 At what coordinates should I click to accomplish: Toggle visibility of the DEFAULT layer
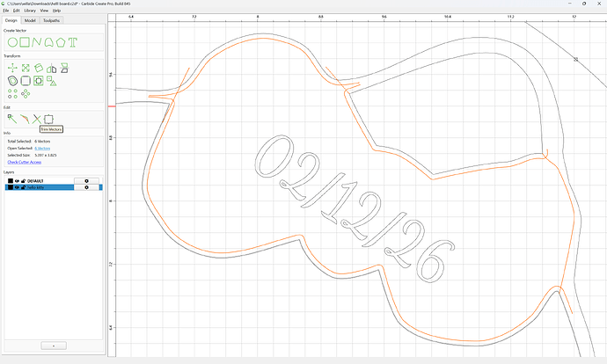pyautogui.click(x=17, y=181)
